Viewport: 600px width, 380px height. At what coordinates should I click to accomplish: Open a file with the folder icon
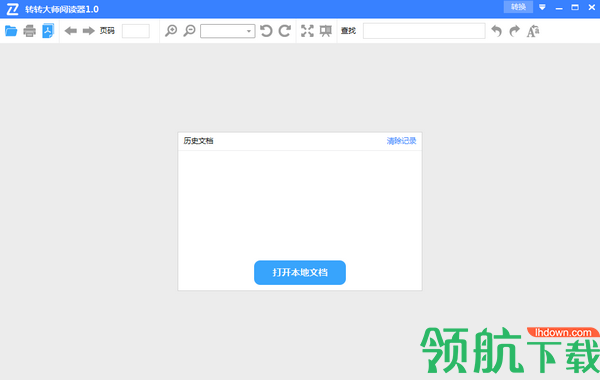tap(11, 31)
